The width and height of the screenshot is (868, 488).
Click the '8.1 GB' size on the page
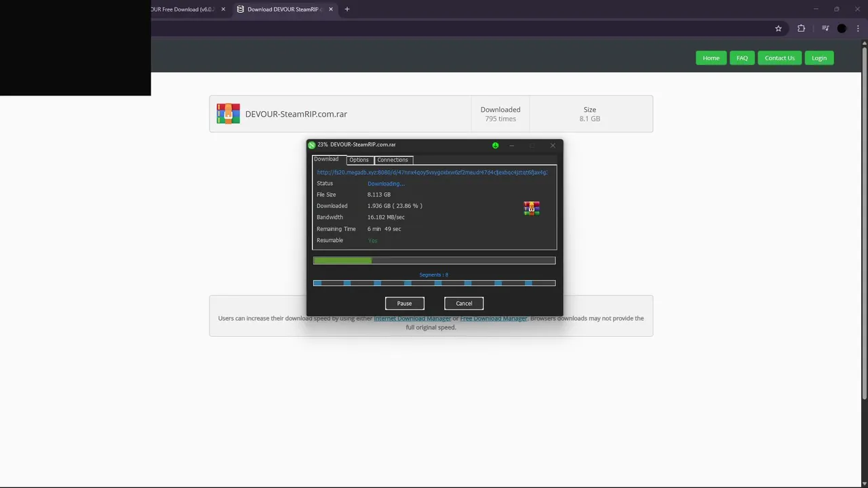click(x=590, y=119)
